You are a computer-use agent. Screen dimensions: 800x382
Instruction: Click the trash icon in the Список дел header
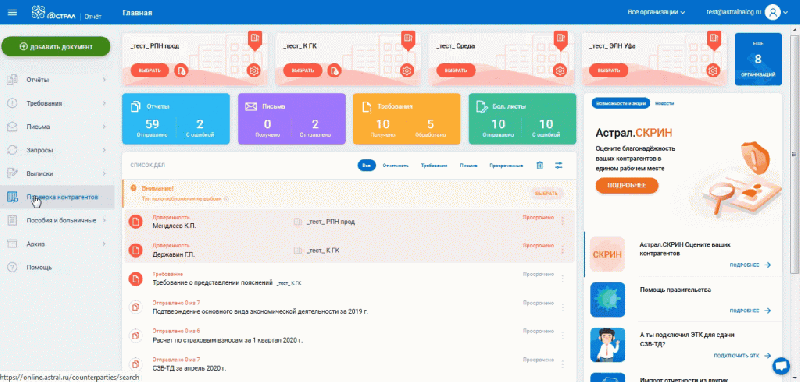[540, 165]
